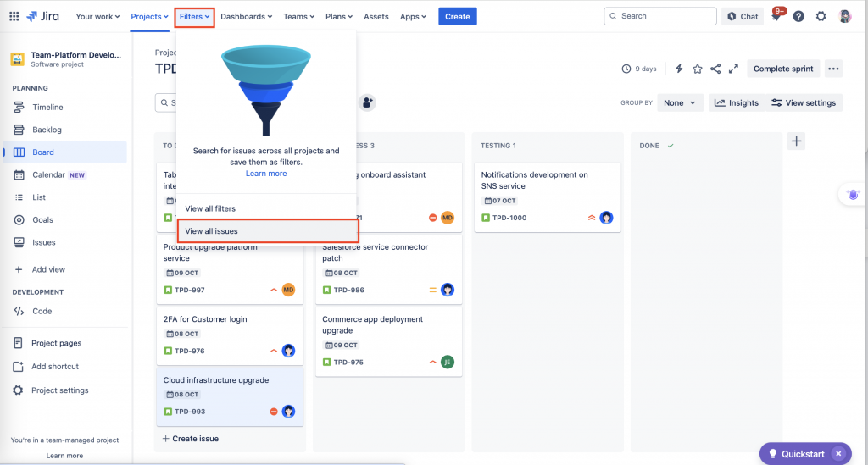The image size is (868, 465).
Task: Close the Quickstart panel button
Action: pyautogui.click(x=838, y=454)
